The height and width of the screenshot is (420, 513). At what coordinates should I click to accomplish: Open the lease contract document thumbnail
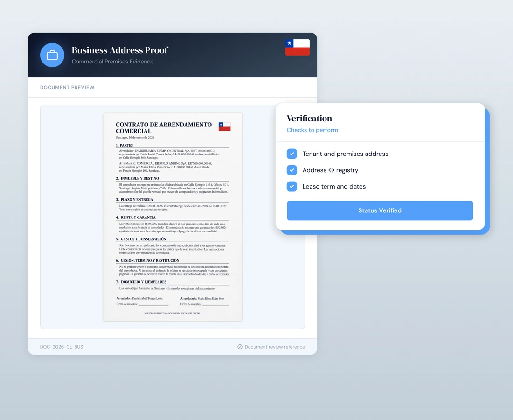point(173,217)
